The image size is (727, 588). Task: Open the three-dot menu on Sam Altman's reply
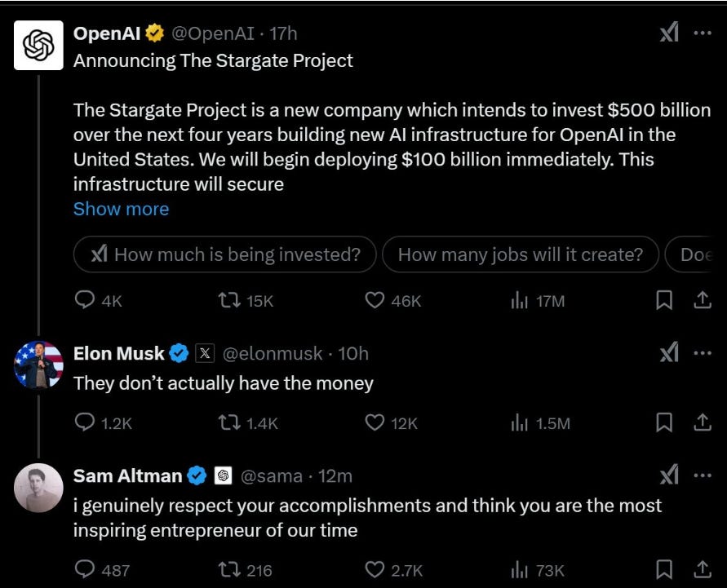[x=703, y=475]
